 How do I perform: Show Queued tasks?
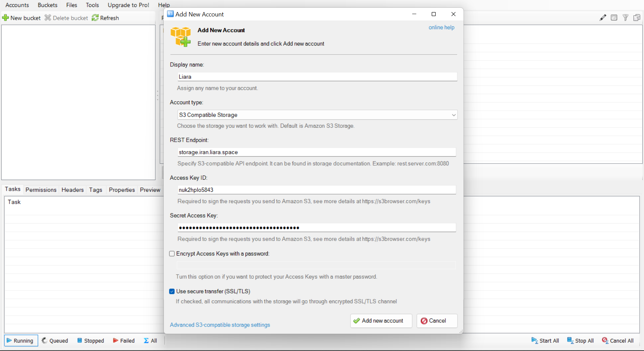tap(55, 341)
